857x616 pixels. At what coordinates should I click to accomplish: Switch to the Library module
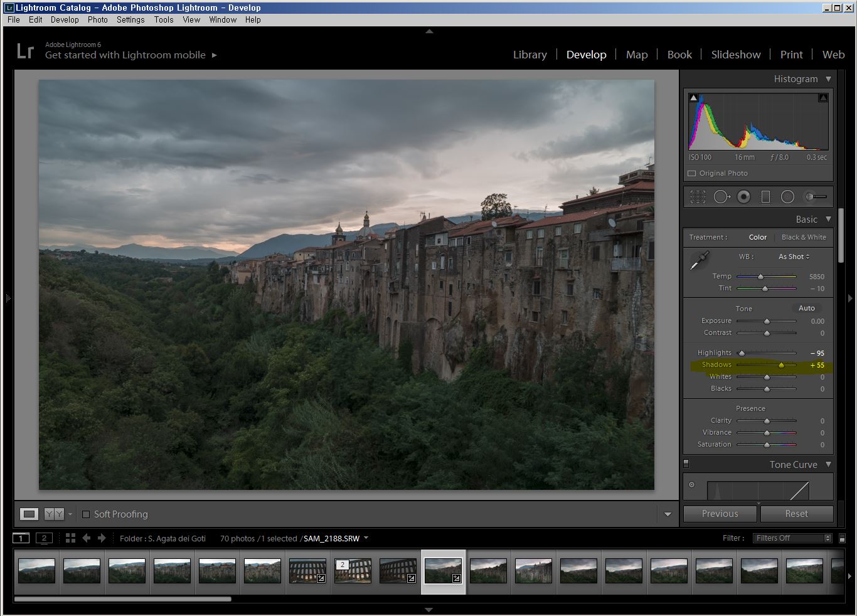[530, 55]
